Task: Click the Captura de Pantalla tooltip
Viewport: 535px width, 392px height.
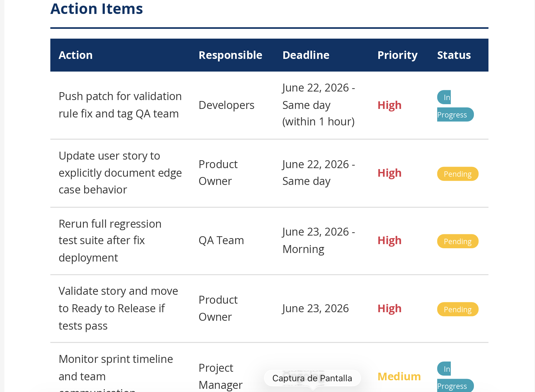Action: [x=312, y=378]
